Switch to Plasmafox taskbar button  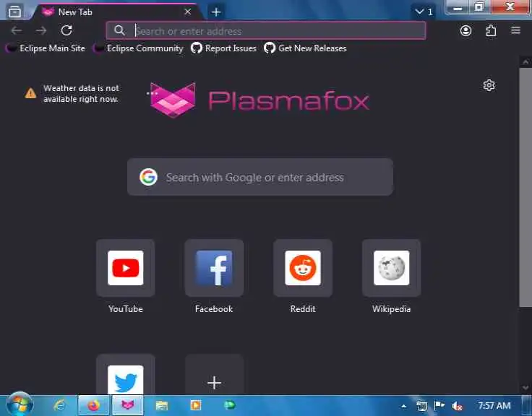point(127,405)
